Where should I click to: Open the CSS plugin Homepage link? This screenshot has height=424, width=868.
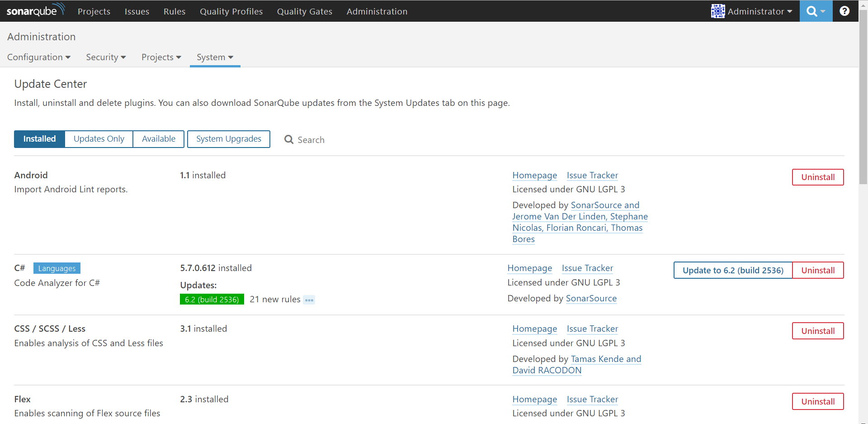pyautogui.click(x=535, y=329)
